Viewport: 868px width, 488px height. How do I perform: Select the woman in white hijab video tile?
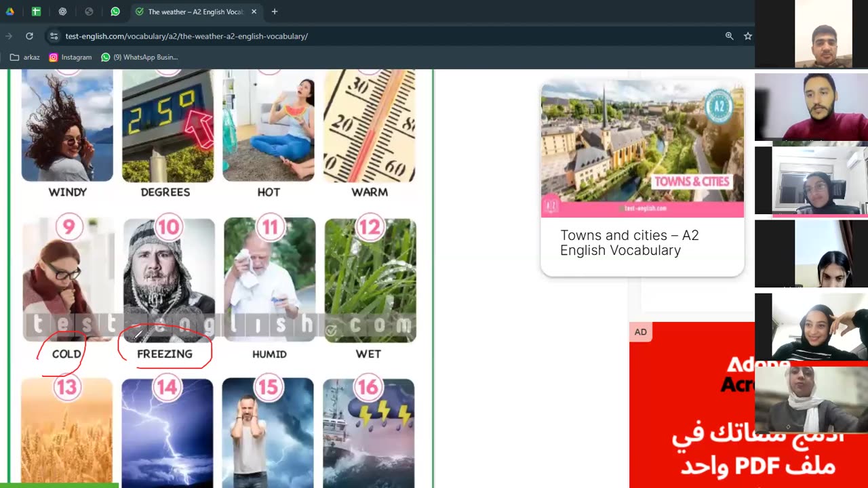coord(811,400)
